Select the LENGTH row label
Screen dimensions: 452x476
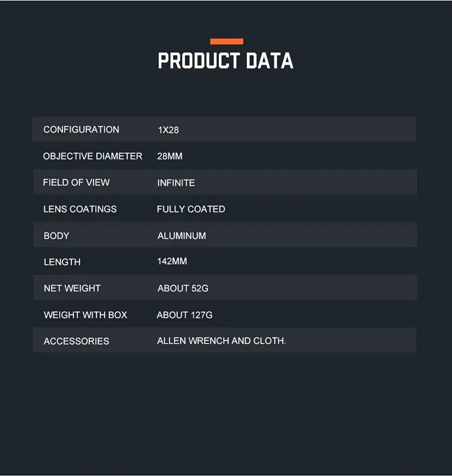pyautogui.click(x=62, y=262)
